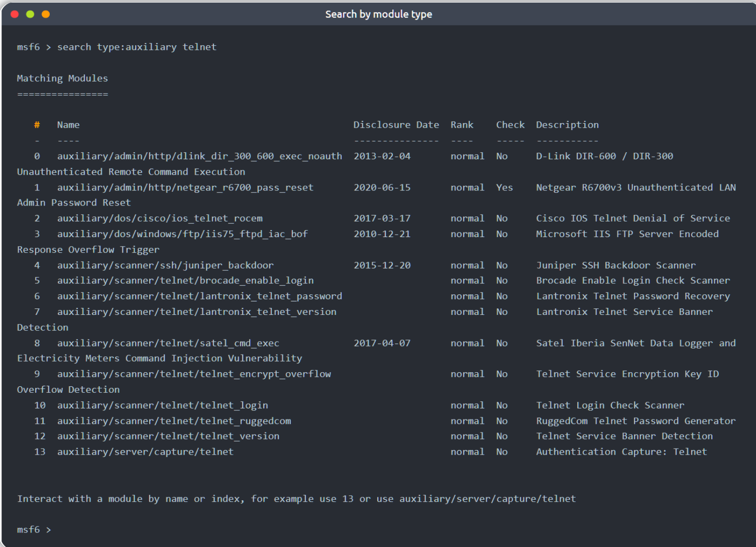
Task: Click disclosure date 2020-06-15
Action: tap(382, 187)
